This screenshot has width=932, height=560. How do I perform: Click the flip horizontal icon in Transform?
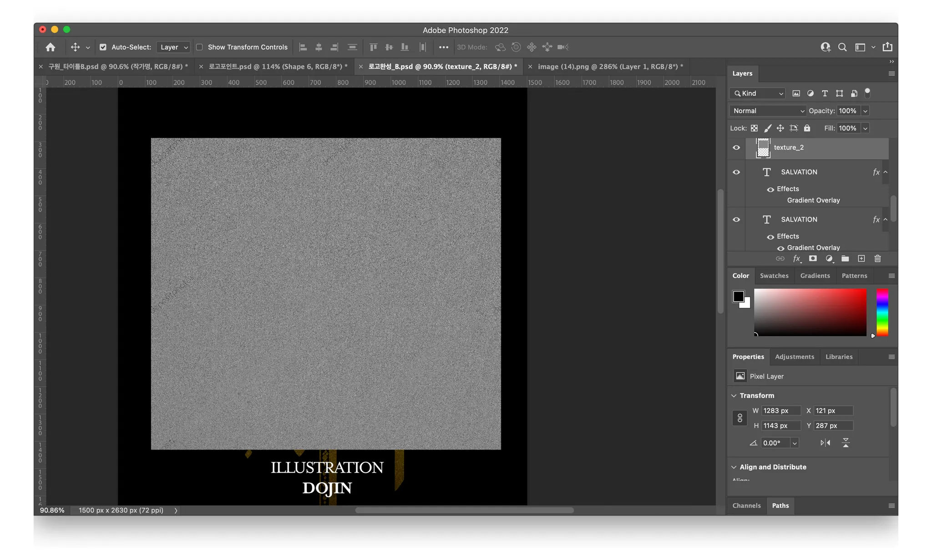point(825,443)
